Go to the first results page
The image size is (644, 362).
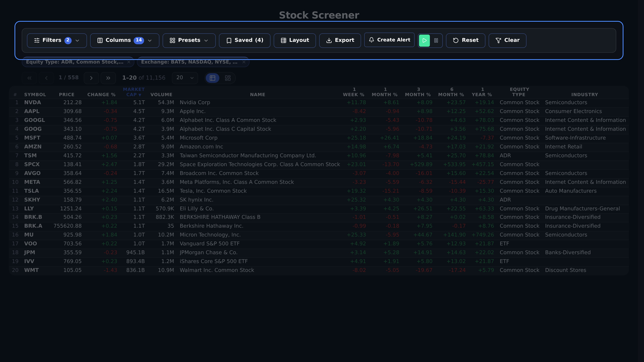click(x=29, y=78)
